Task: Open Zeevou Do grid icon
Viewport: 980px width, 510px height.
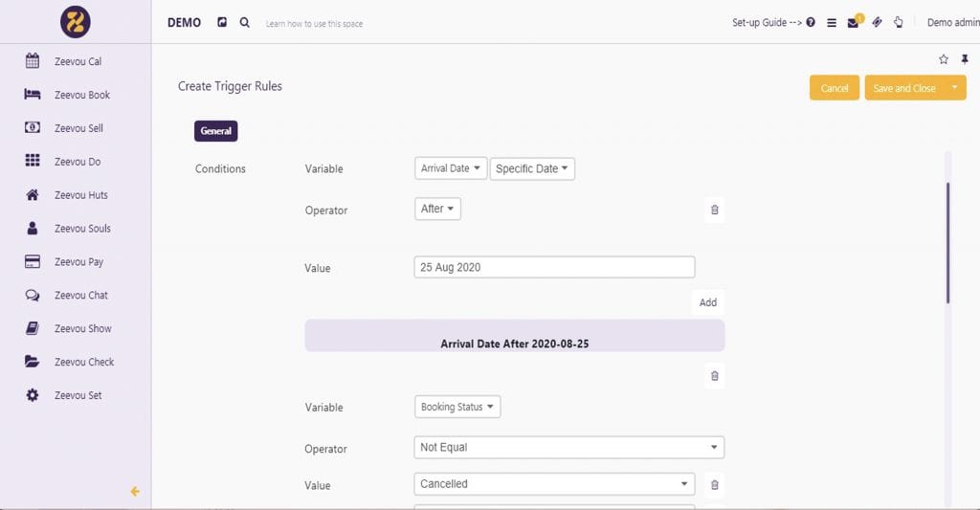Action: pyautogui.click(x=33, y=161)
